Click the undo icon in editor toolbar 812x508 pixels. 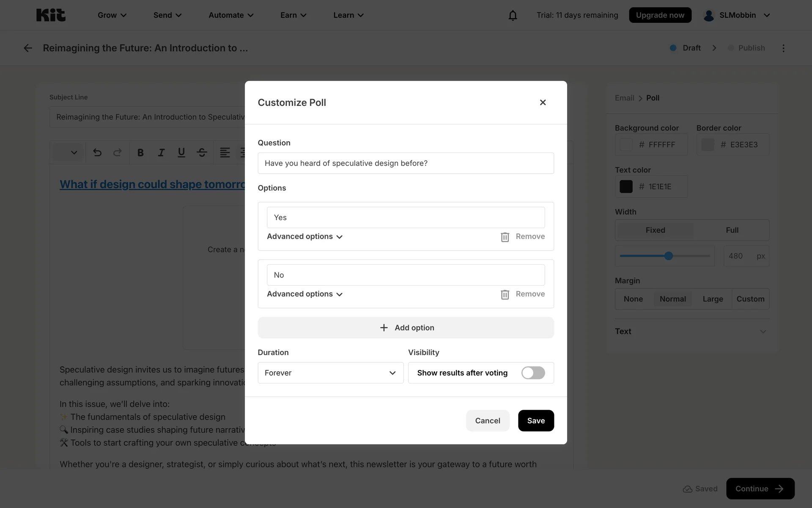97,152
